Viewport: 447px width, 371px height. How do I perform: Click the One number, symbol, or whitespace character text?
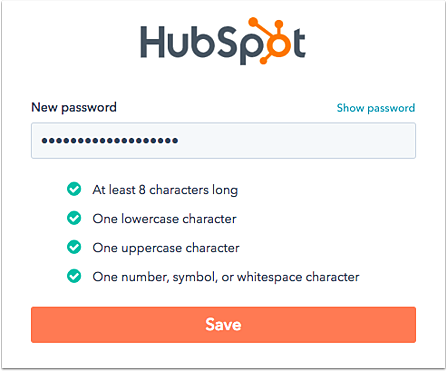coord(226,277)
